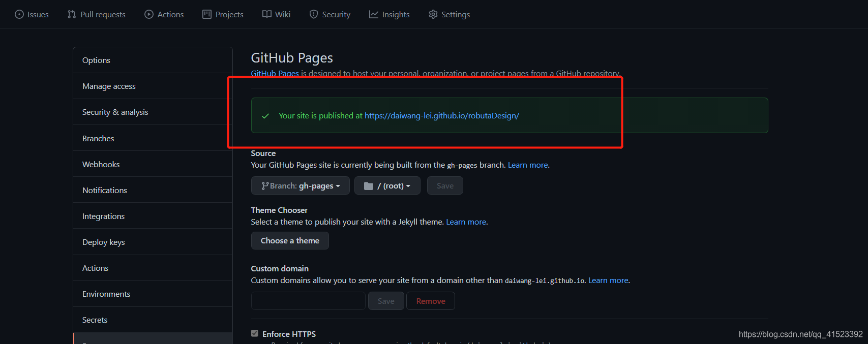Click the Save button for the custom domain
The height and width of the screenshot is (344, 868).
[386, 301]
